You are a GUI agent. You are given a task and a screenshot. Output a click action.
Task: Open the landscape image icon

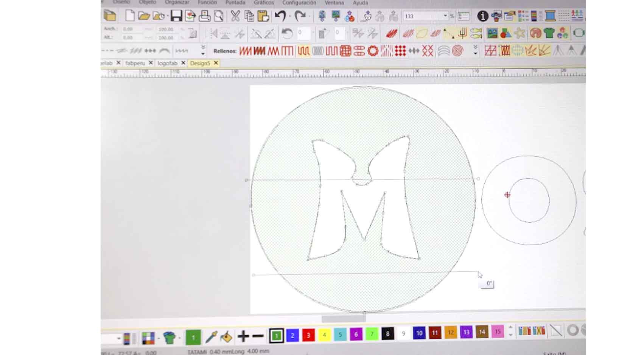(492, 33)
